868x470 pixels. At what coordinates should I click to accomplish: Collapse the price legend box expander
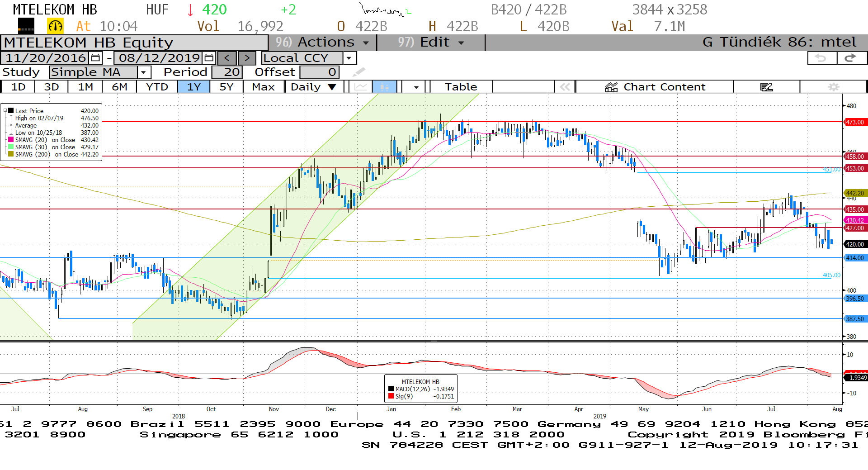click(x=5, y=110)
